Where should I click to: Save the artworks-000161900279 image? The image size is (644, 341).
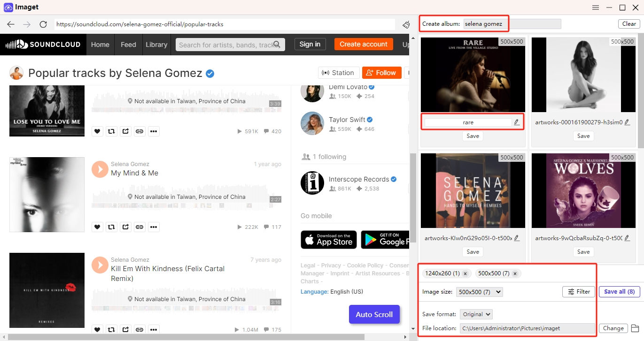tap(583, 136)
